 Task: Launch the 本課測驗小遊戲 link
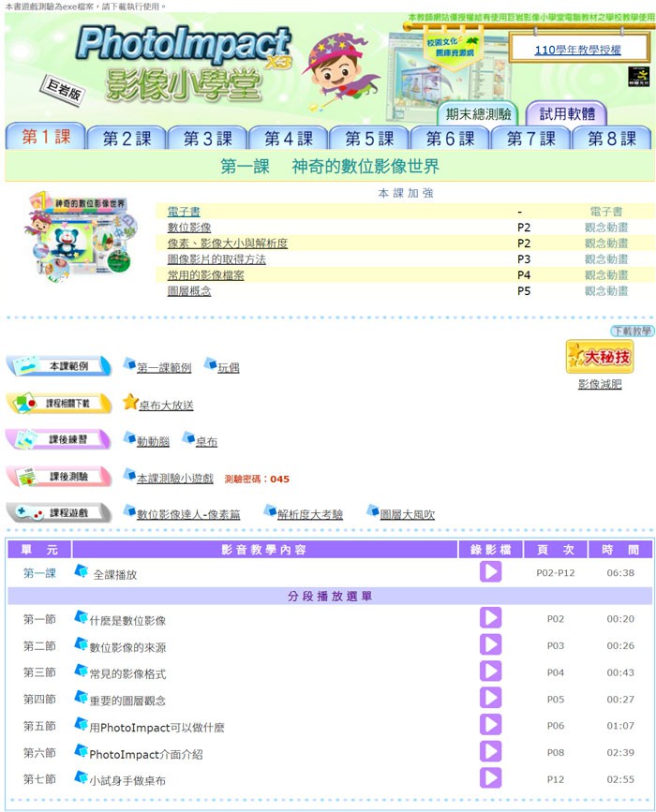point(174,478)
